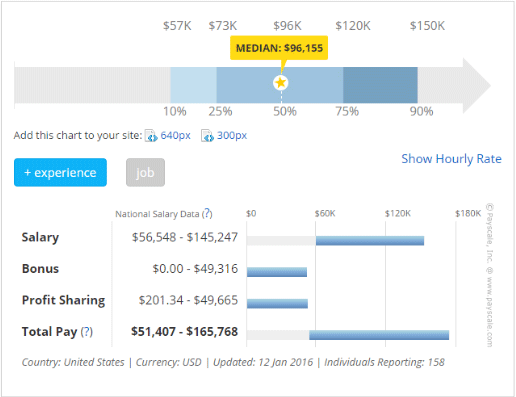Click 'Add this chart to your site:' text
The height and width of the screenshot is (397, 516).
pyautogui.click(x=78, y=136)
